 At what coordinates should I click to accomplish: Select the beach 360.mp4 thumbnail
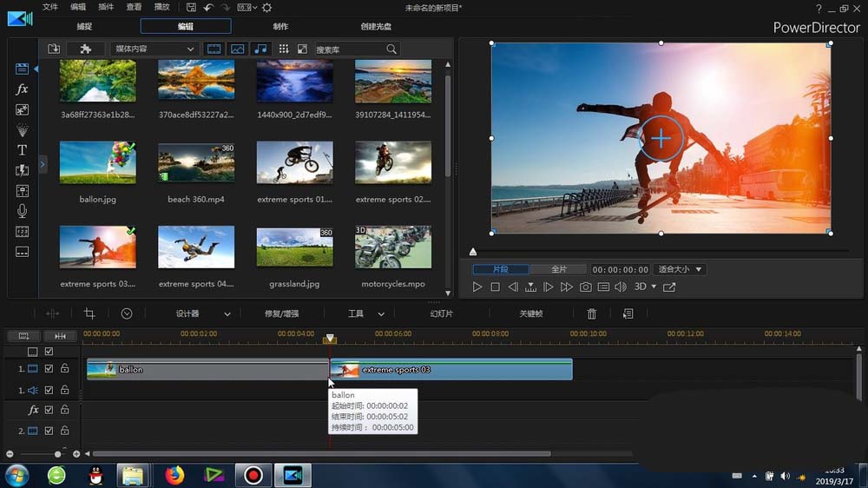[x=195, y=163]
